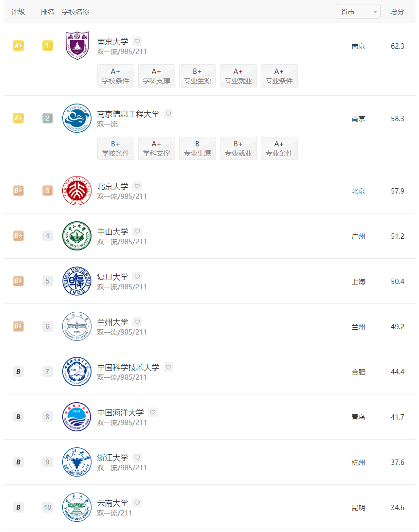Expand details of 北京大学 row via B+ badge
This screenshot has height=532, width=419.
[18, 191]
